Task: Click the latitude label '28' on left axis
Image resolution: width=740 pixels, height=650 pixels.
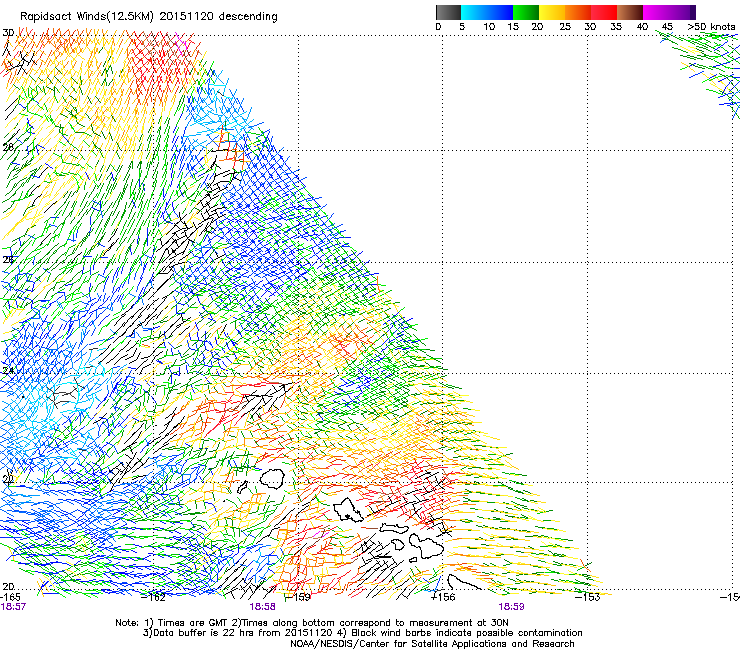Action: point(8,147)
